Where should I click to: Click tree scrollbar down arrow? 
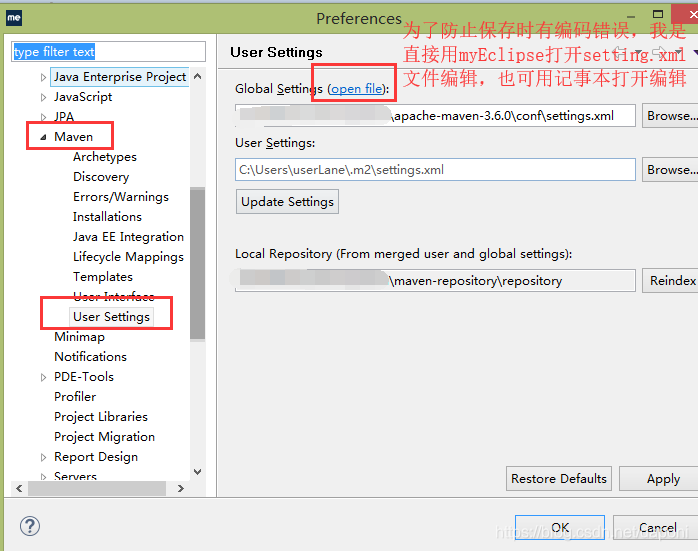click(198, 471)
